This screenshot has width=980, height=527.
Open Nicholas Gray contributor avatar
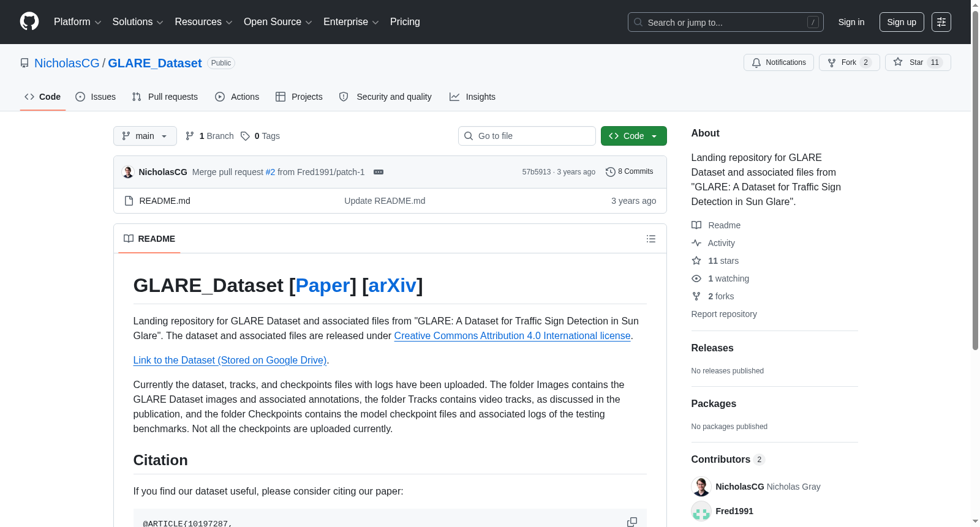click(x=701, y=487)
